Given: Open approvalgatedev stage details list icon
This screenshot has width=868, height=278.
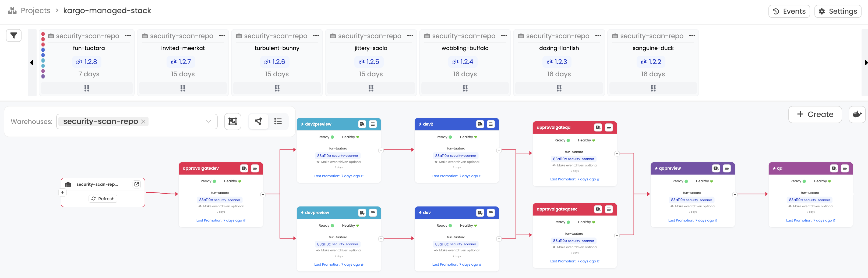Looking at the screenshot, I should 255,168.
